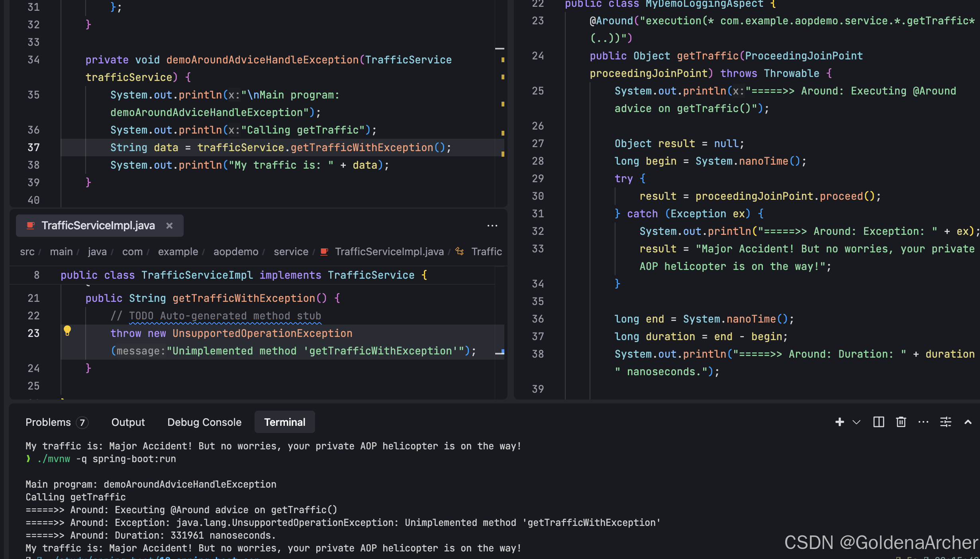
Task: Click the TrafficServiceImpl.java breadcrumb item
Action: click(x=389, y=252)
